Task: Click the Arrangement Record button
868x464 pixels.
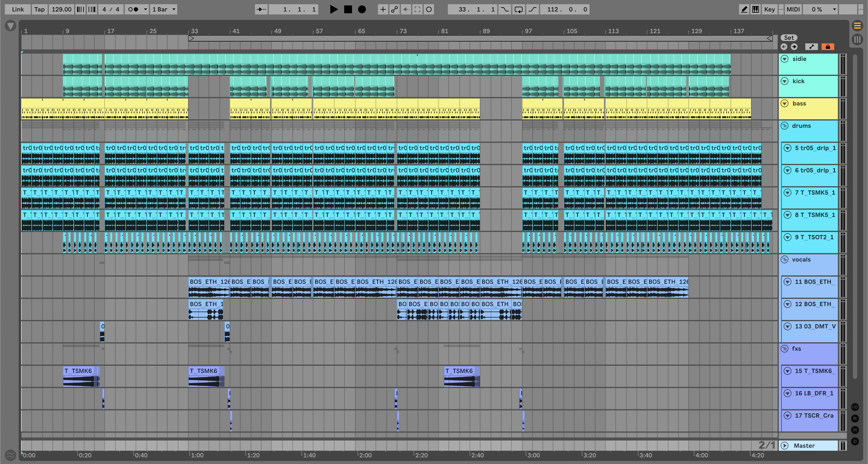Action: [362, 9]
